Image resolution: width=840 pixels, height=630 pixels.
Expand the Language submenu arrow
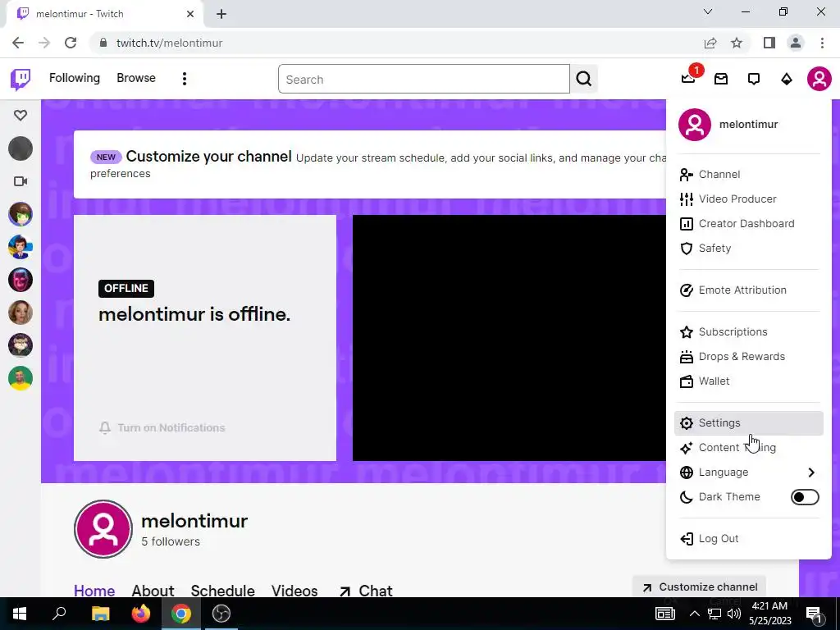click(811, 472)
